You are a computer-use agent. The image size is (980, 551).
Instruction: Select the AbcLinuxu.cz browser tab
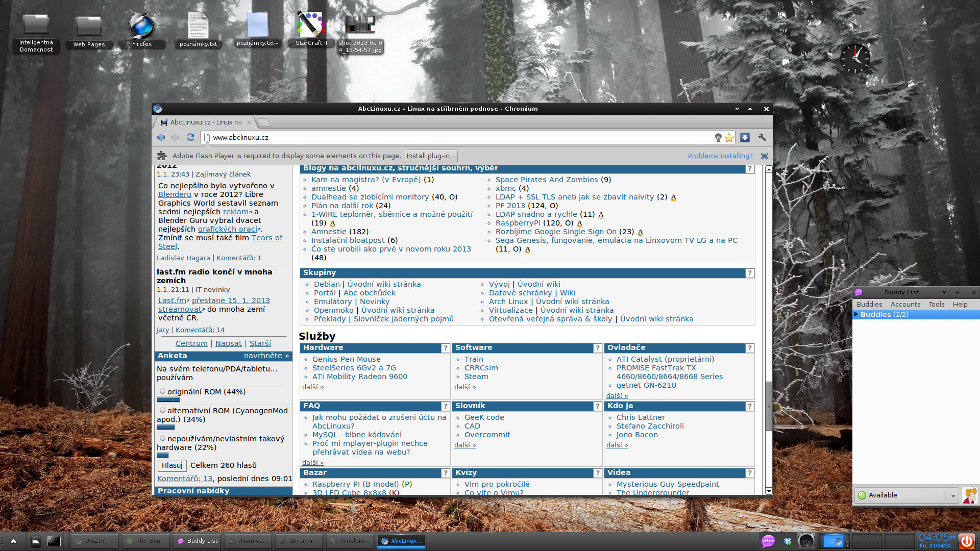coord(206,122)
